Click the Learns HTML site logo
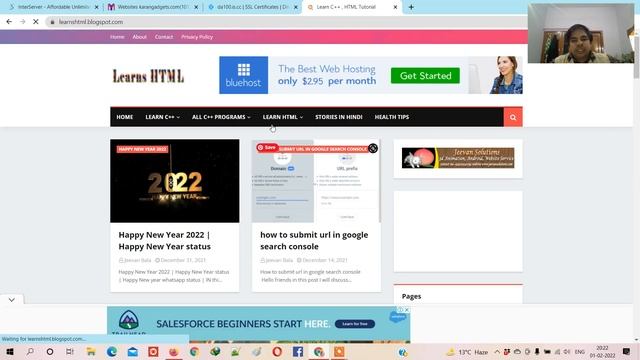 pyautogui.click(x=148, y=76)
